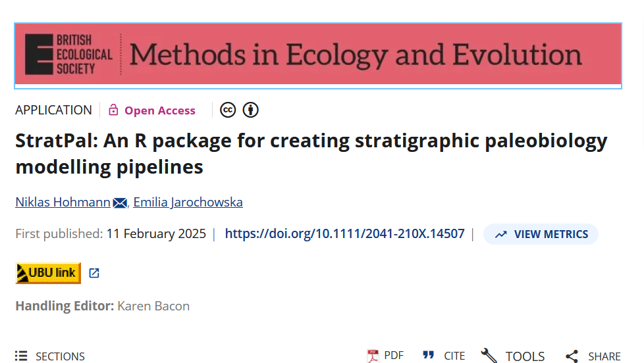Click the handling editor name Karen Bacon

click(153, 306)
